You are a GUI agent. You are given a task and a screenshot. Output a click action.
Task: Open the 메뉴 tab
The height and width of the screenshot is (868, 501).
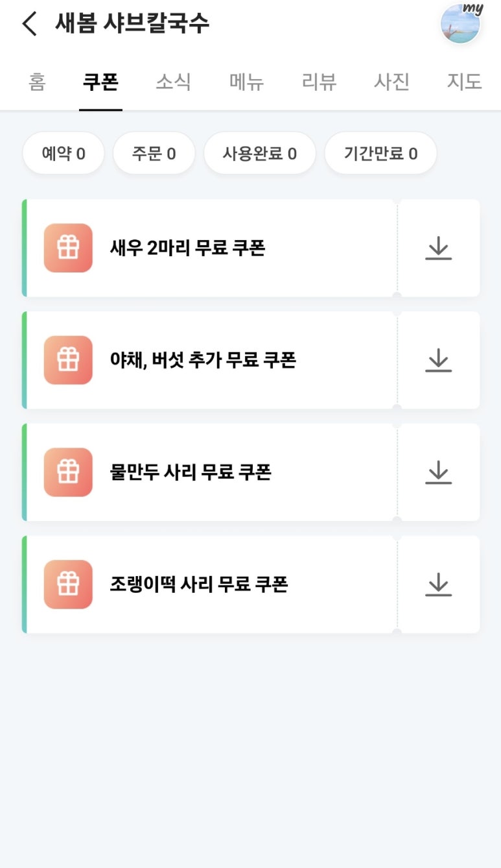(247, 82)
